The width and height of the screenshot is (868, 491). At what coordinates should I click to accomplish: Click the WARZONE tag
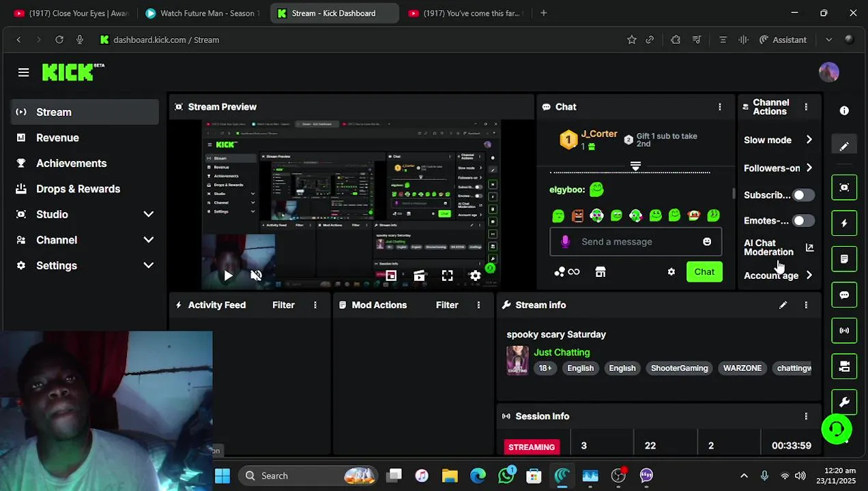pos(742,368)
